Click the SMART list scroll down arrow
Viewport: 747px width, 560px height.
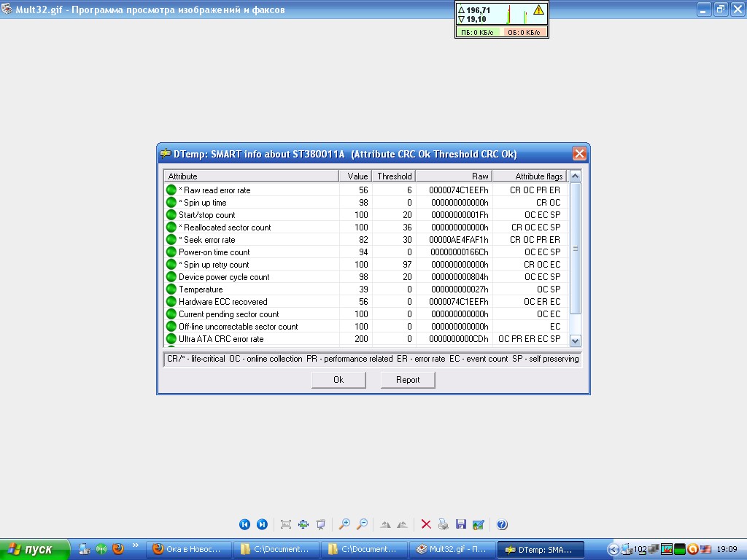tap(575, 341)
